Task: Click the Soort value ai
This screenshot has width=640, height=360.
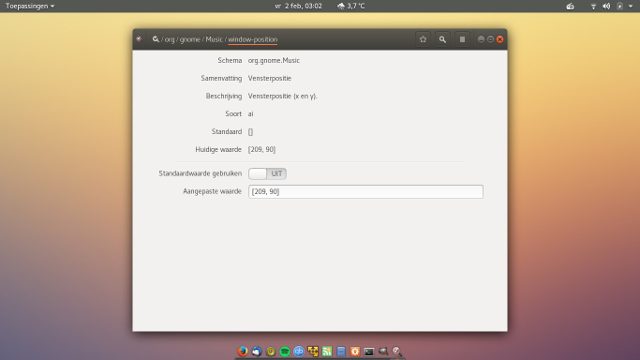Action: tap(251, 114)
